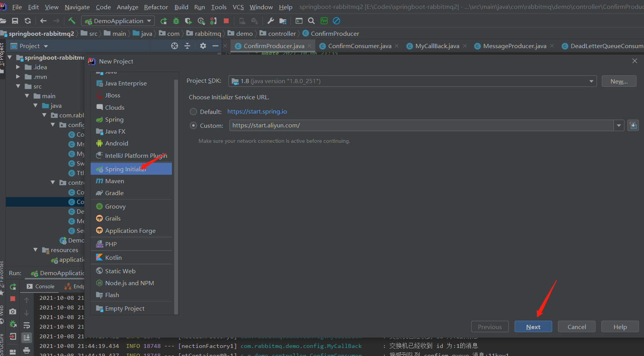Select Gradle in project type list
Screen dimensions: 644x356
pyautogui.click(x=131, y=193)
